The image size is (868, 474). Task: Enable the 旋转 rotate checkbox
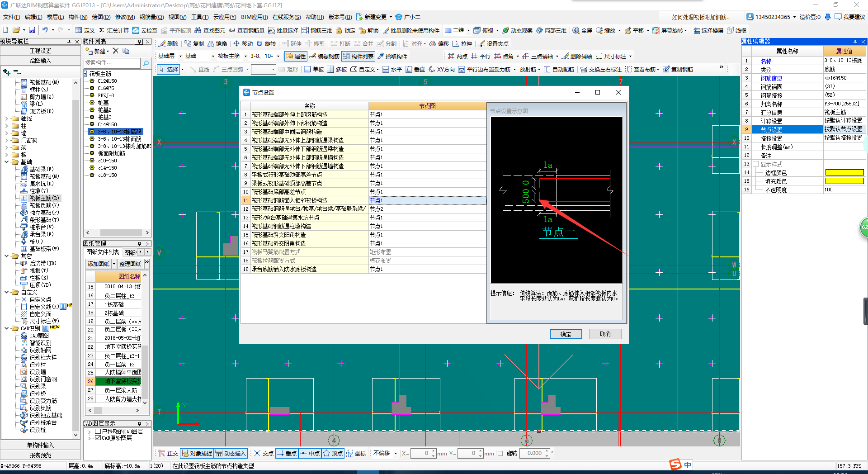coord(500,453)
